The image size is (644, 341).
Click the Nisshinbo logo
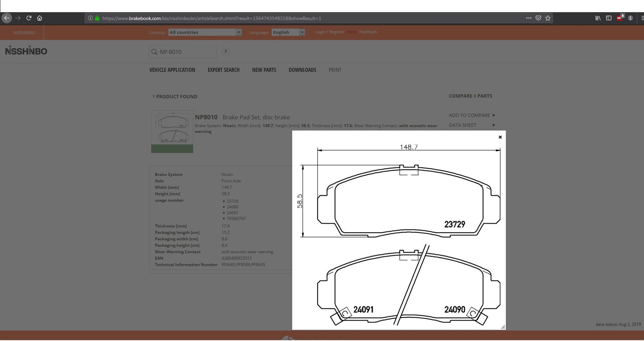coord(26,51)
